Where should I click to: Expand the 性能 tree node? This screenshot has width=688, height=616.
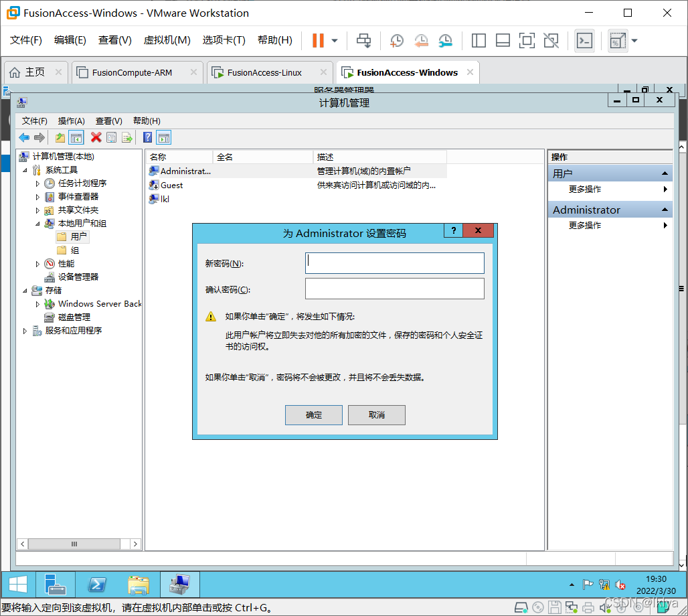[37, 264]
